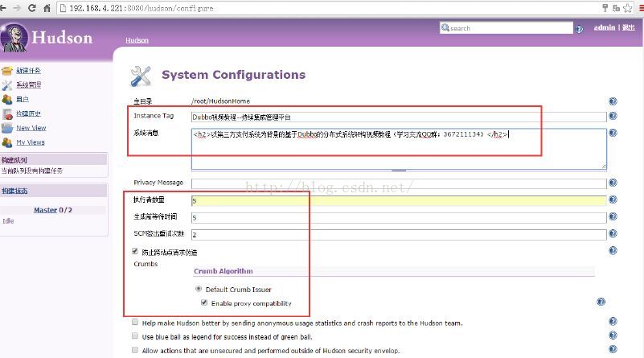Click the build history icon in the sidebar

point(7,114)
